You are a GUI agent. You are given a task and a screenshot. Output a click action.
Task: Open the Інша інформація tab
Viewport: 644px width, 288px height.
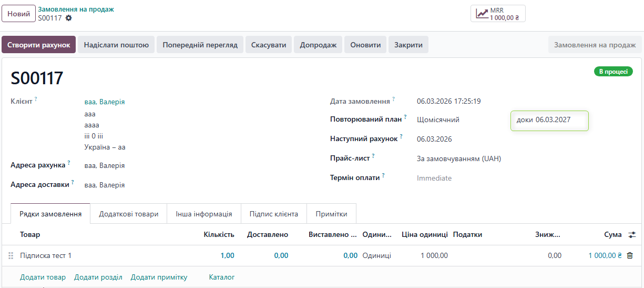click(x=204, y=214)
